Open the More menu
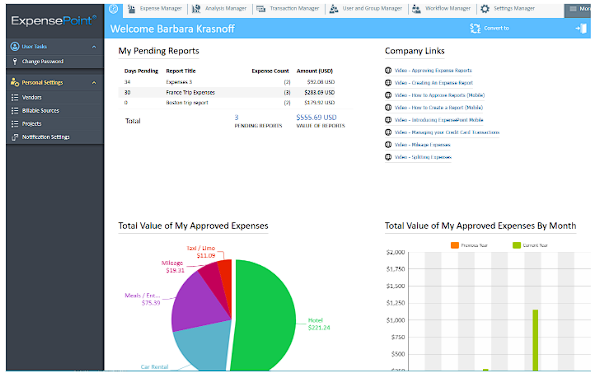This screenshot has height=377, width=598. click(x=578, y=9)
